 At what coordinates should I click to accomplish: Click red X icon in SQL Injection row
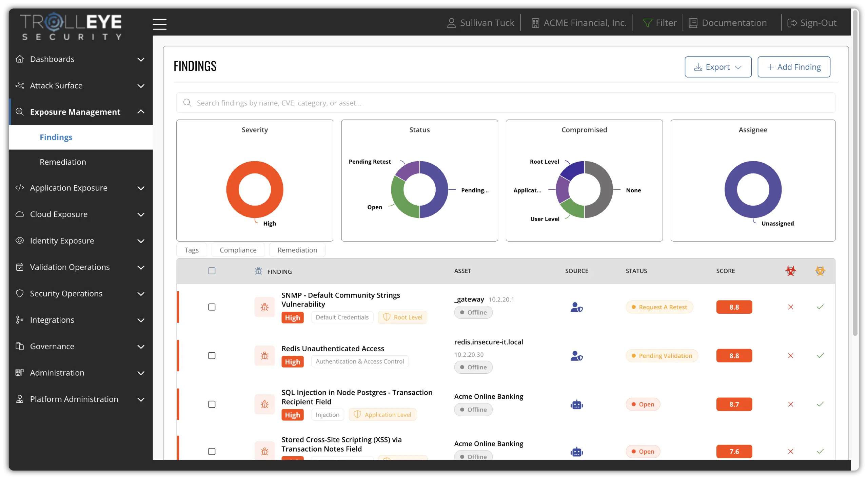(790, 404)
